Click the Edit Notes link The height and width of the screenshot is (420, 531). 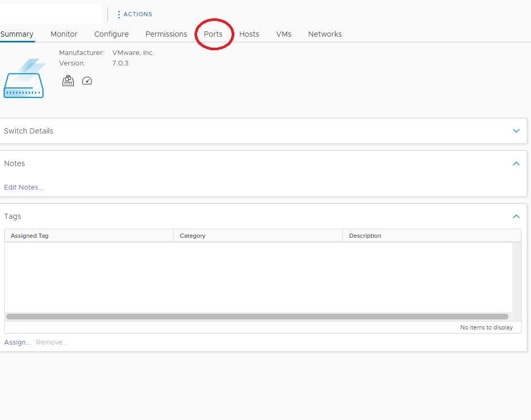[x=24, y=187]
